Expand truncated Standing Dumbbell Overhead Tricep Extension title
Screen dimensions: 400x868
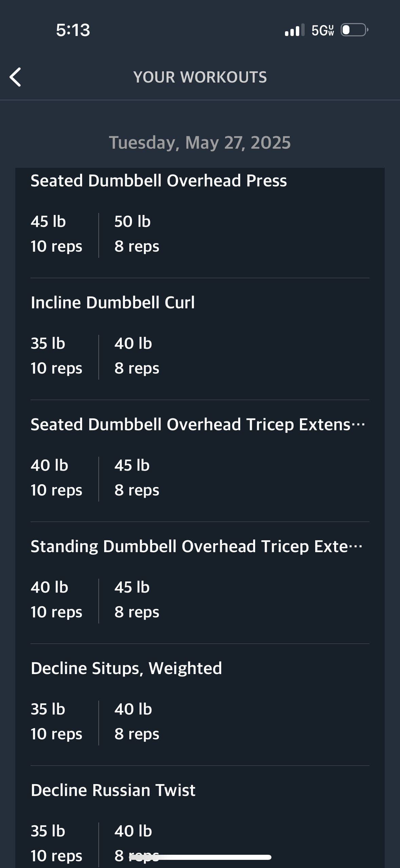pos(197,546)
